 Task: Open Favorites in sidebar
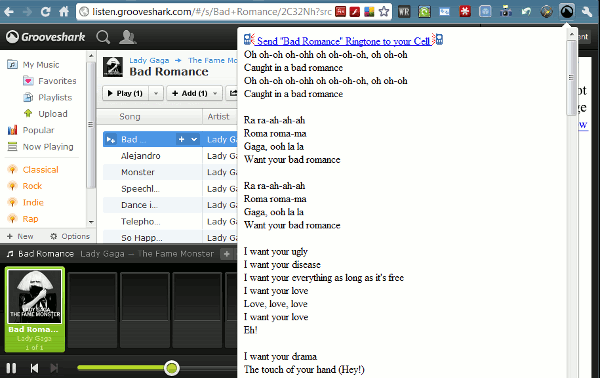[x=50, y=81]
